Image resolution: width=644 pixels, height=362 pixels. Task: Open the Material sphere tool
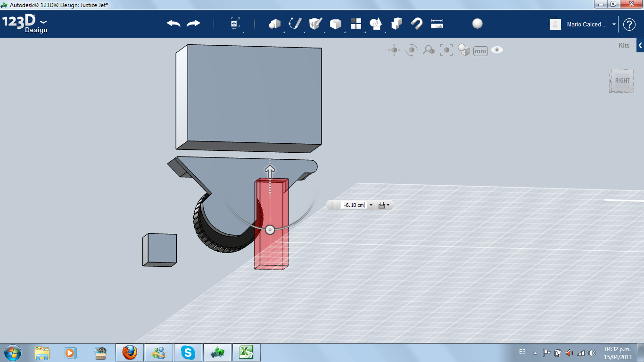pos(478,24)
